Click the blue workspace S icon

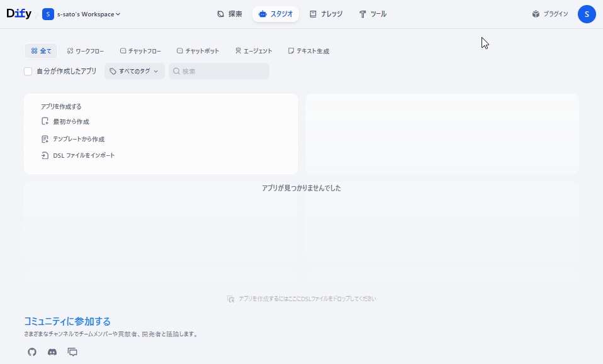point(48,14)
